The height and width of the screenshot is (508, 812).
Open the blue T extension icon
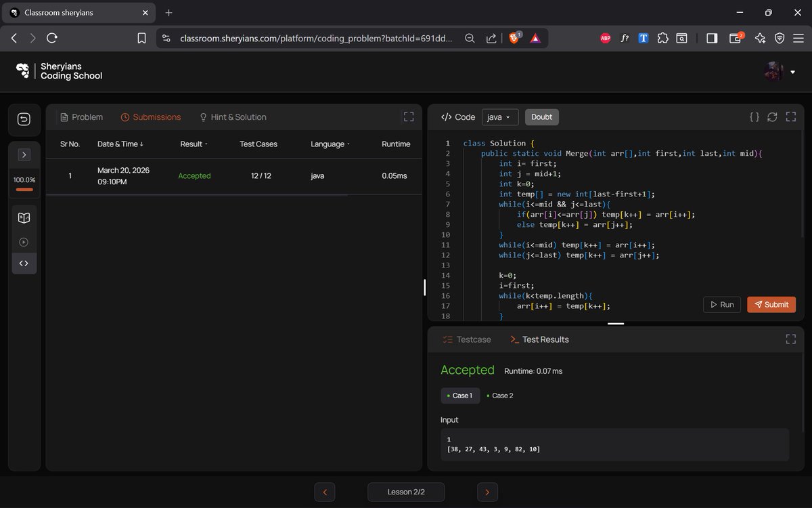[x=644, y=39]
